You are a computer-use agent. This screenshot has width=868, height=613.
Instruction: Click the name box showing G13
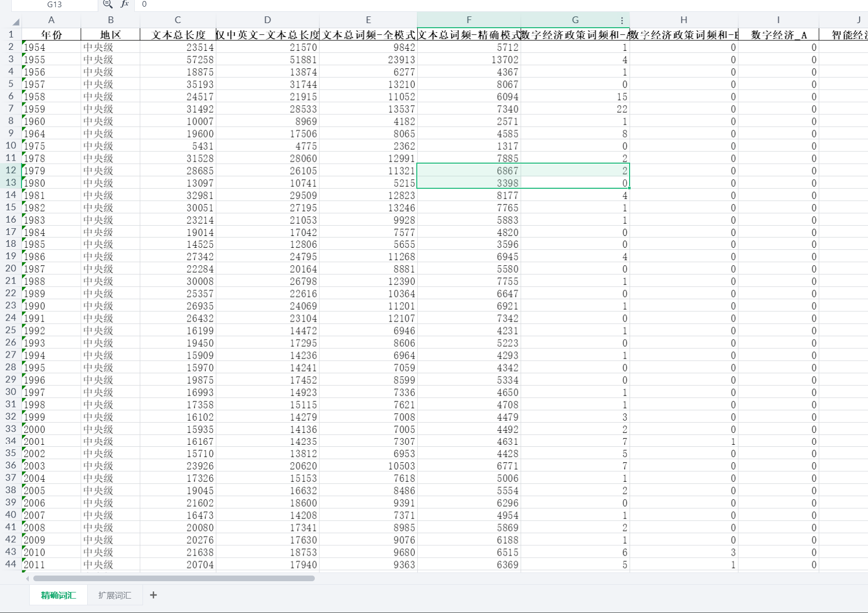click(x=54, y=5)
